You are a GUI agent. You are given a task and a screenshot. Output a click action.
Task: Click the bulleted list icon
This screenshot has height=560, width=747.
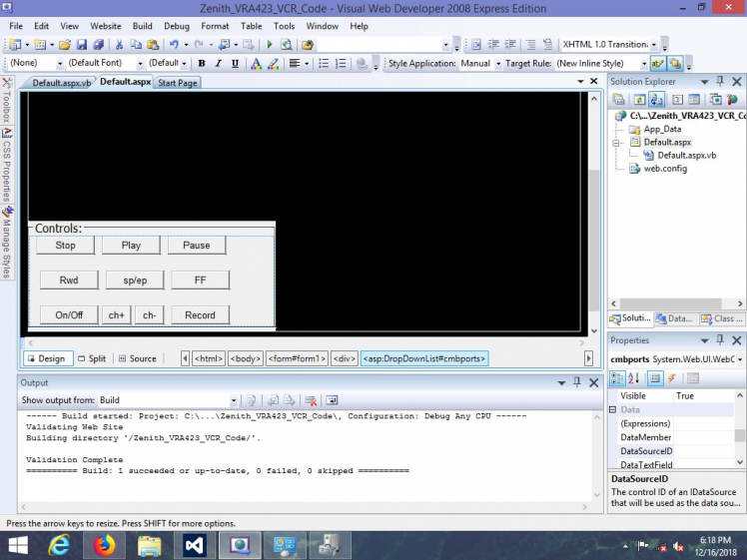[x=324, y=63]
